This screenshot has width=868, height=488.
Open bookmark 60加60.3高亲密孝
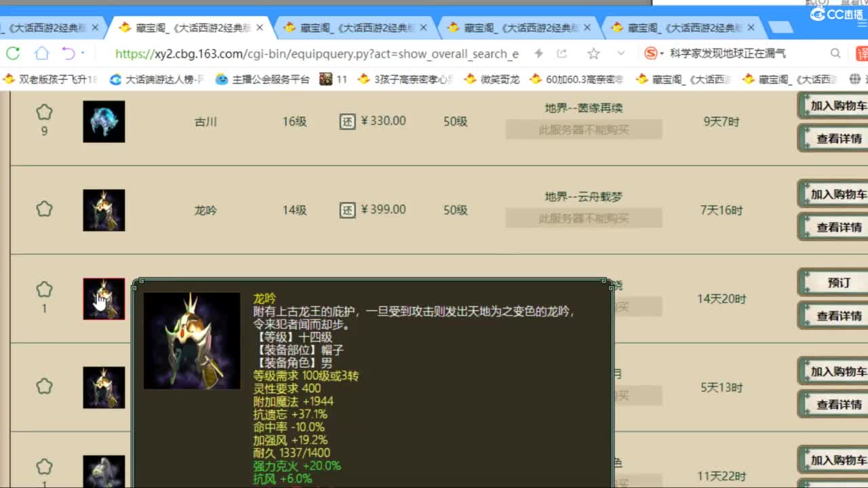576,79
